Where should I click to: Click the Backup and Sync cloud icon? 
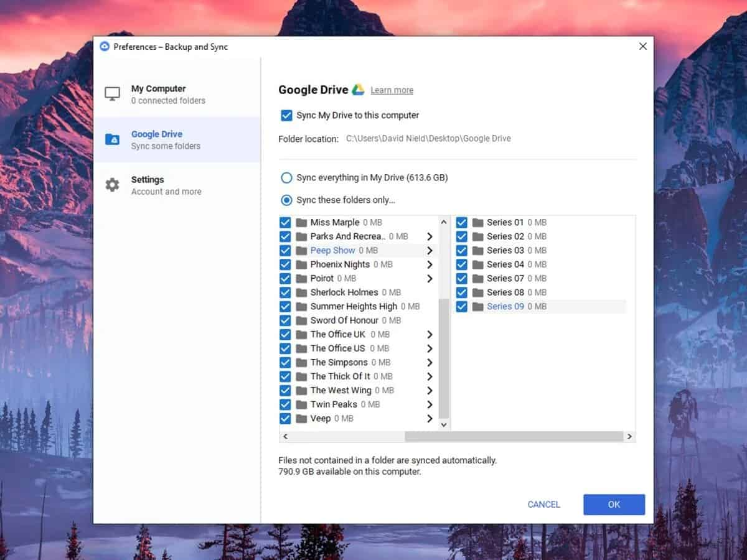click(105, 47)
